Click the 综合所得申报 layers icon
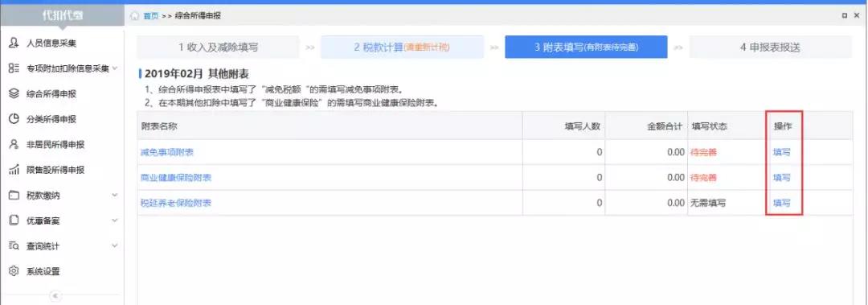Viewport: 868px width, 305px height. pos(14,93)
